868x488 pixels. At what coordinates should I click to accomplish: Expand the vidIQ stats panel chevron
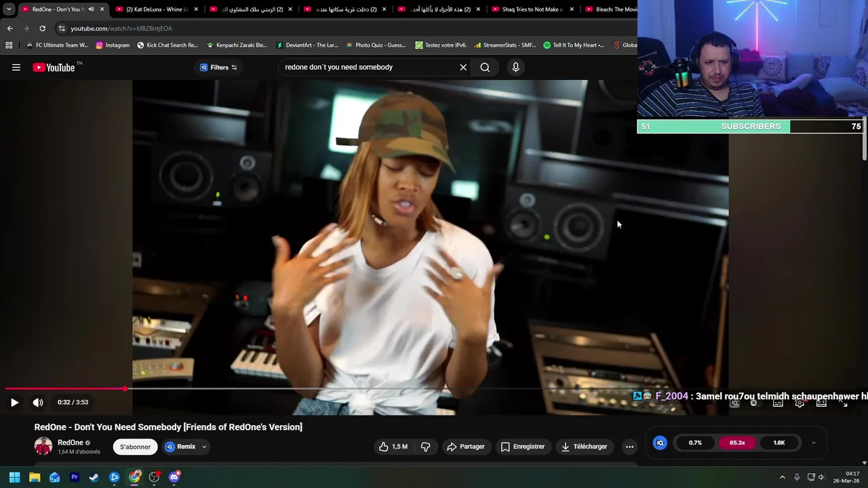[813, 443]
